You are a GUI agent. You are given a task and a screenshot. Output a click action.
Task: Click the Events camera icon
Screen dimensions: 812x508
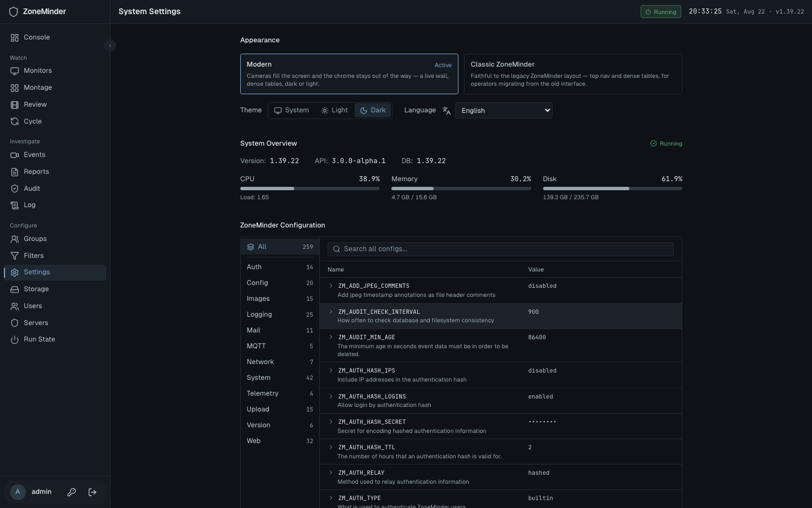coord(15,155)
